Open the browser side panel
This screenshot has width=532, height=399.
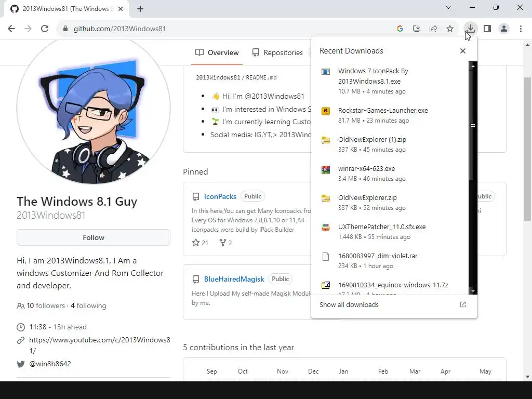pyautogui.click(x=487, y=29)
